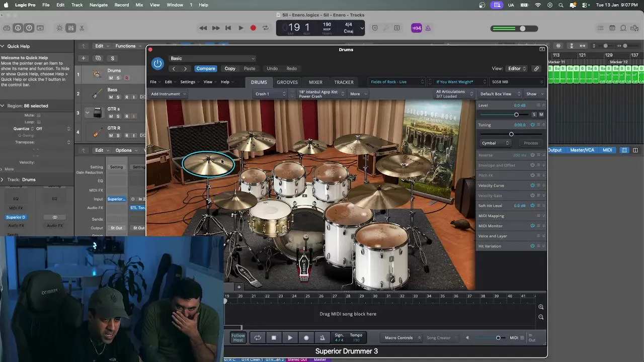Go to beginning in Logic transport
This screenshot has width=644, height=362.
coord(228,28)
